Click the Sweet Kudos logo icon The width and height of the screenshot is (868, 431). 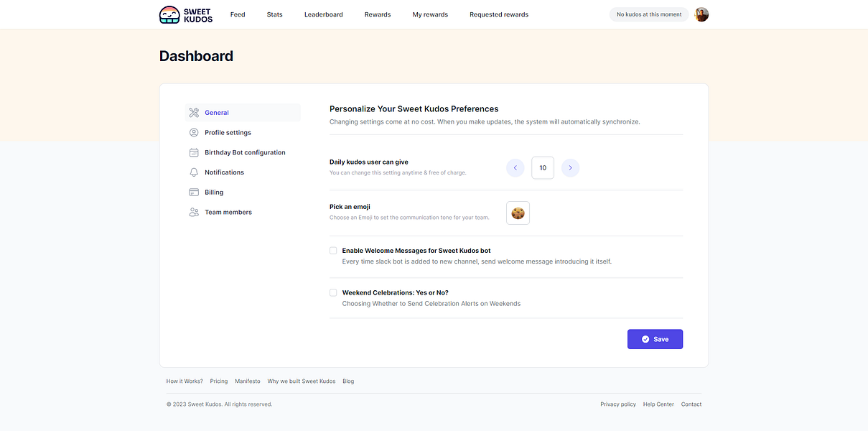169,14
